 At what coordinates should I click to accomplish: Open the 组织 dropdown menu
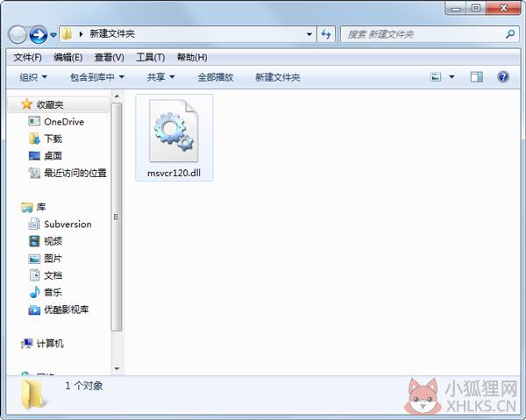[33, 77]
